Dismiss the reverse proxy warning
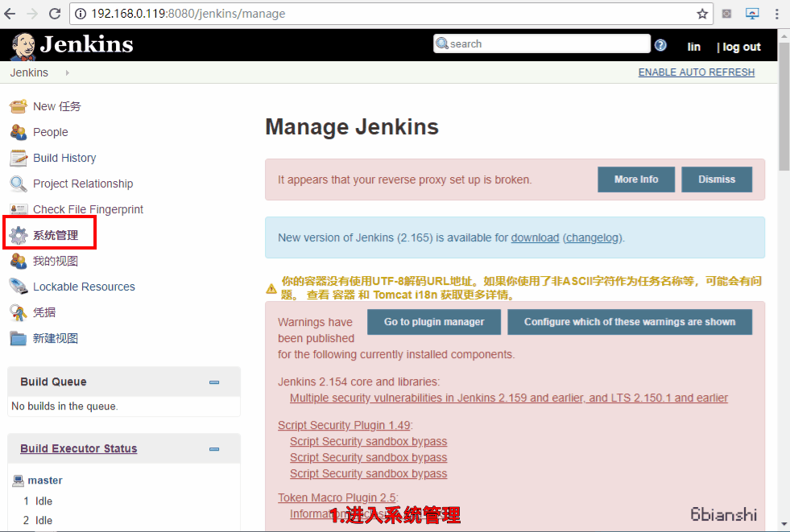Screen dimensions: 790x532 [x=717, y=179]
